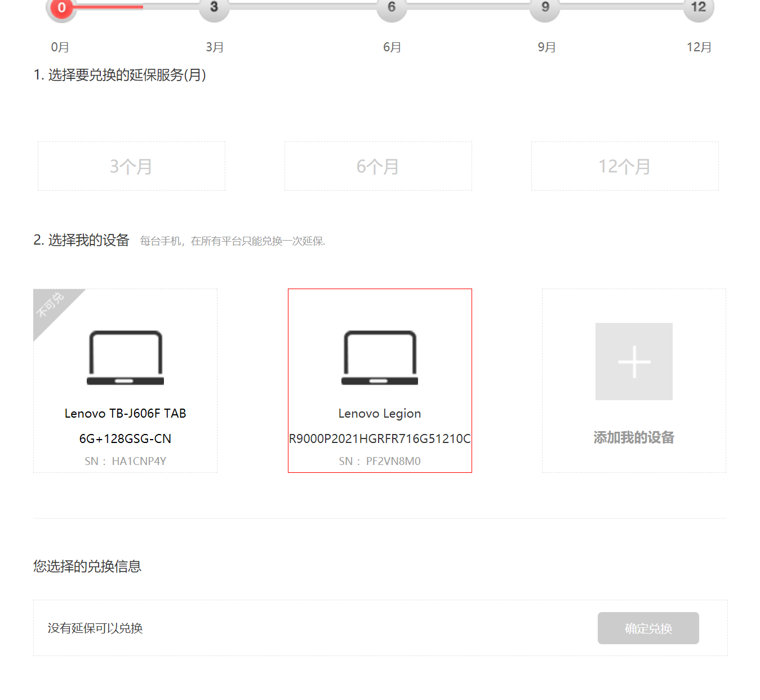The height and width of the screenshot is (700, 760).
Task: Click the 6G+128GSG-CN spec text
Action: (x=125, y=438)
